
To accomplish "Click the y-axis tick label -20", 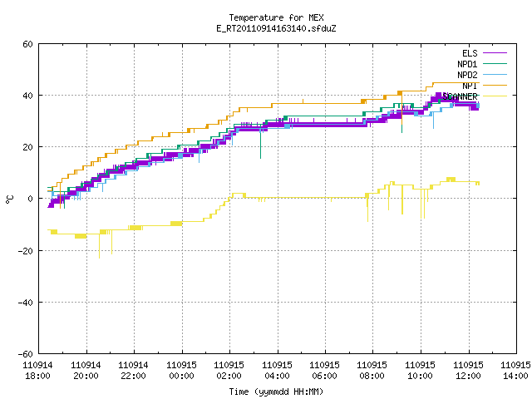I will point(26,251).
